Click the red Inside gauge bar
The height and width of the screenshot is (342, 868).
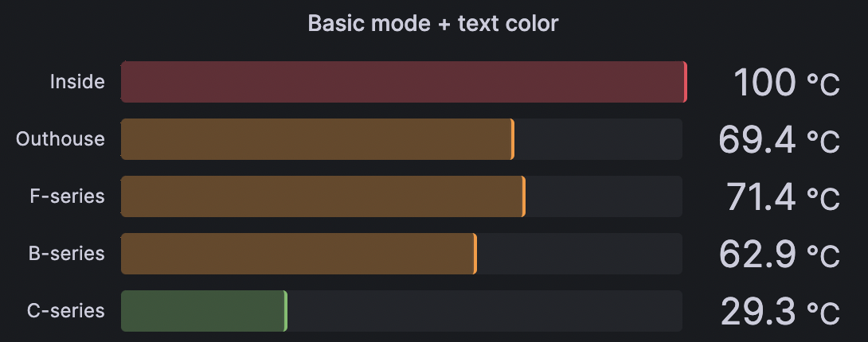click(402, 82)
